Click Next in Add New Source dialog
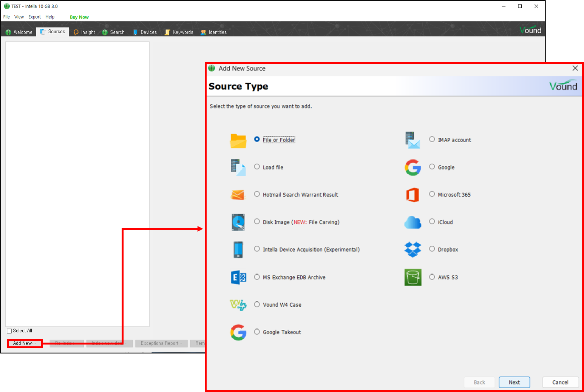Image resolution: width=584 pixels, height=392 pixels. (514, 382)
